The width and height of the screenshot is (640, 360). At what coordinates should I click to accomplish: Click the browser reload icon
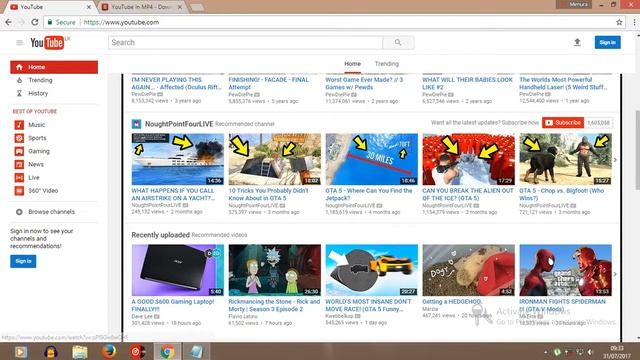click(35, 22)
